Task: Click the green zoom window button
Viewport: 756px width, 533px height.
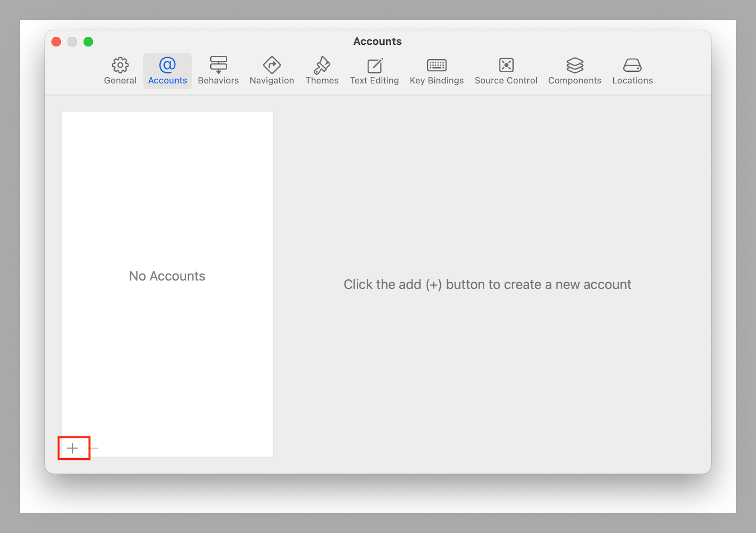Action: 88,42
